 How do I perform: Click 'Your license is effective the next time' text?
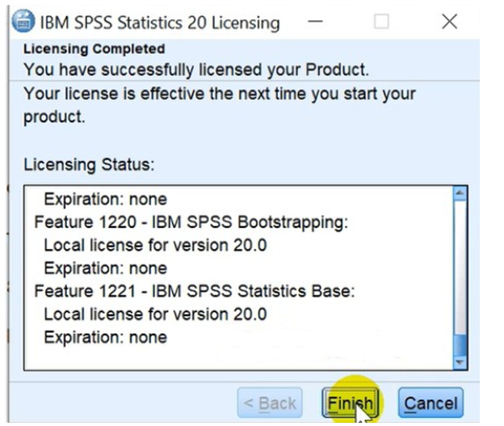[x=220, y=95]
